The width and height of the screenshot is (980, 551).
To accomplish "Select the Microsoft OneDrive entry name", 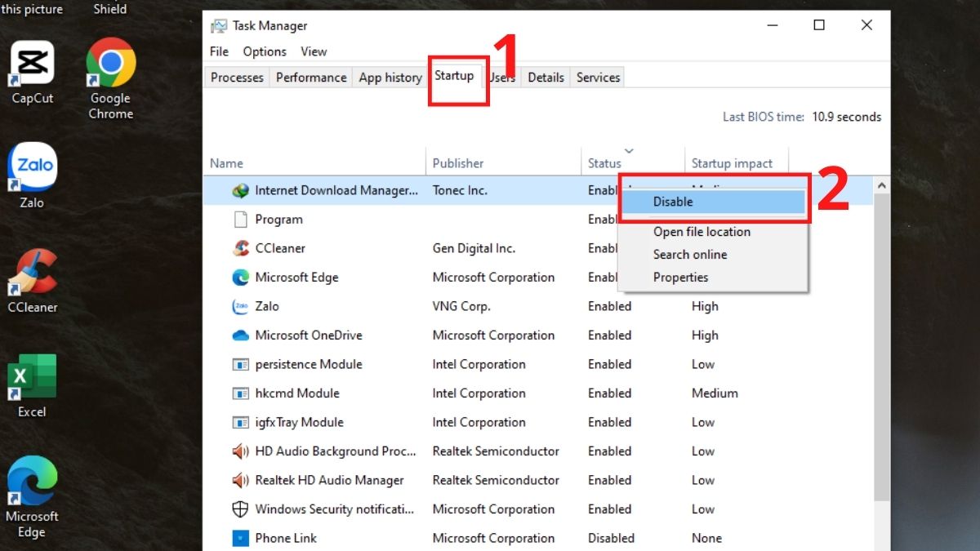I will (309, 335).
